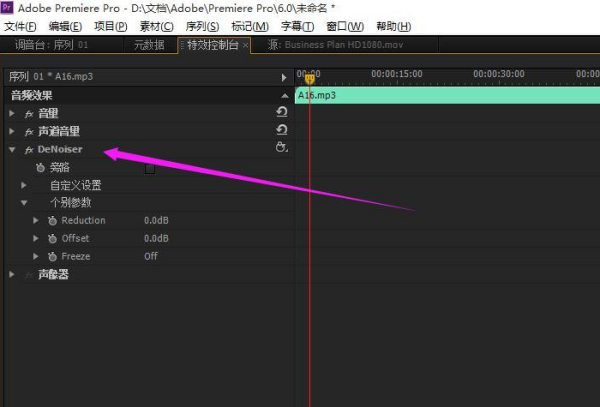Collapse the DeNoiser effect section
The width and height of the screenshot is (600, 407).
pos(12,149)
